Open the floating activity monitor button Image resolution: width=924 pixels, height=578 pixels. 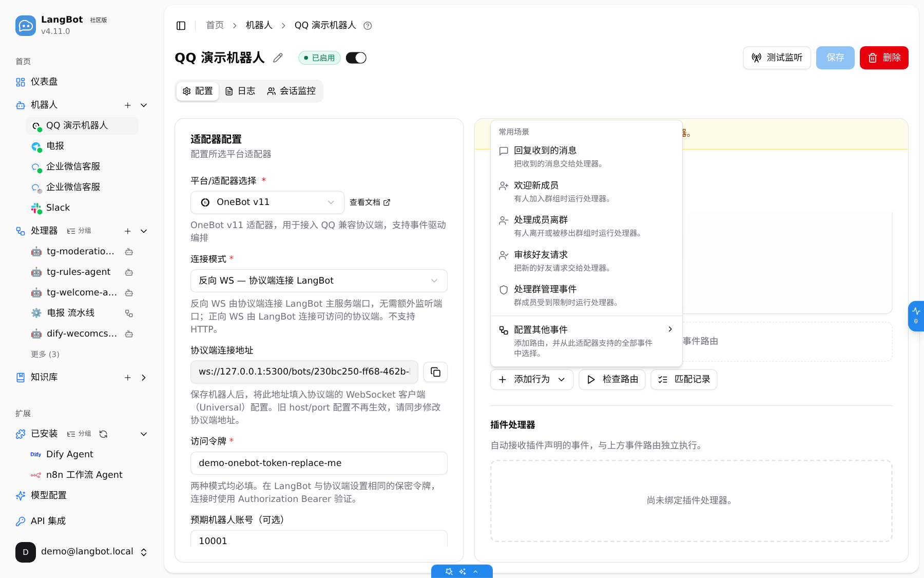[x=916, y=316]
